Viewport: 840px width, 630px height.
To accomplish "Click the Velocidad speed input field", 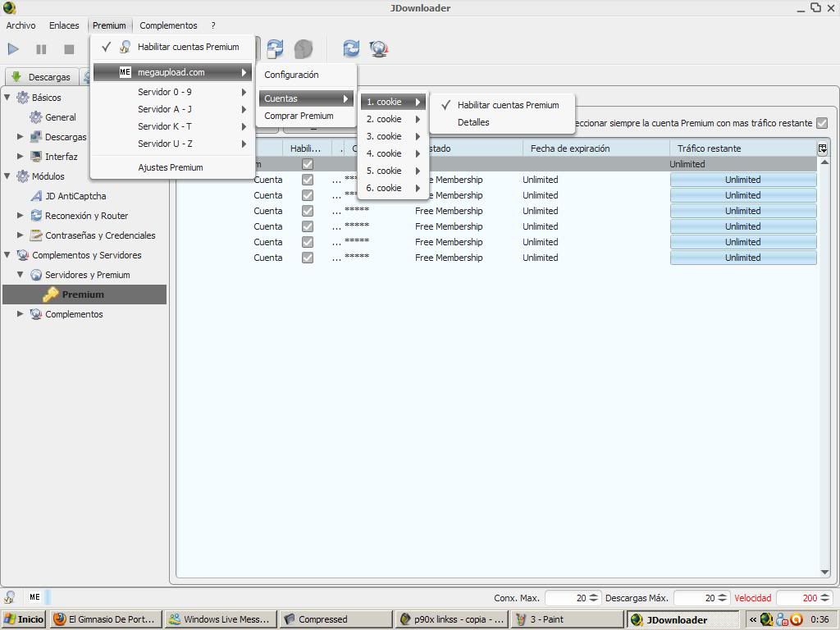I will [x=797, y=598].
